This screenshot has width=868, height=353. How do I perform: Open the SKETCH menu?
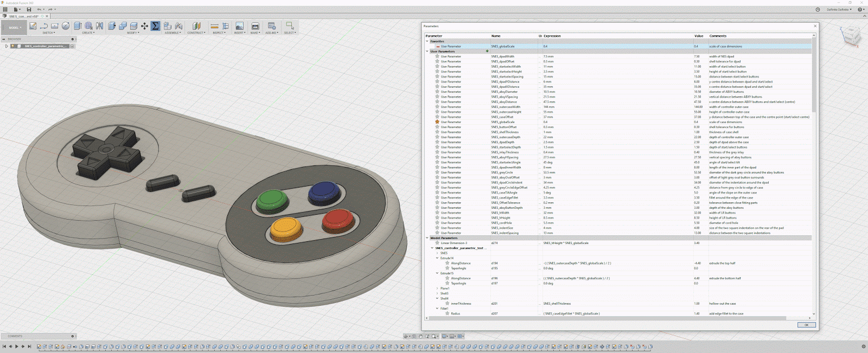point(48,33)
